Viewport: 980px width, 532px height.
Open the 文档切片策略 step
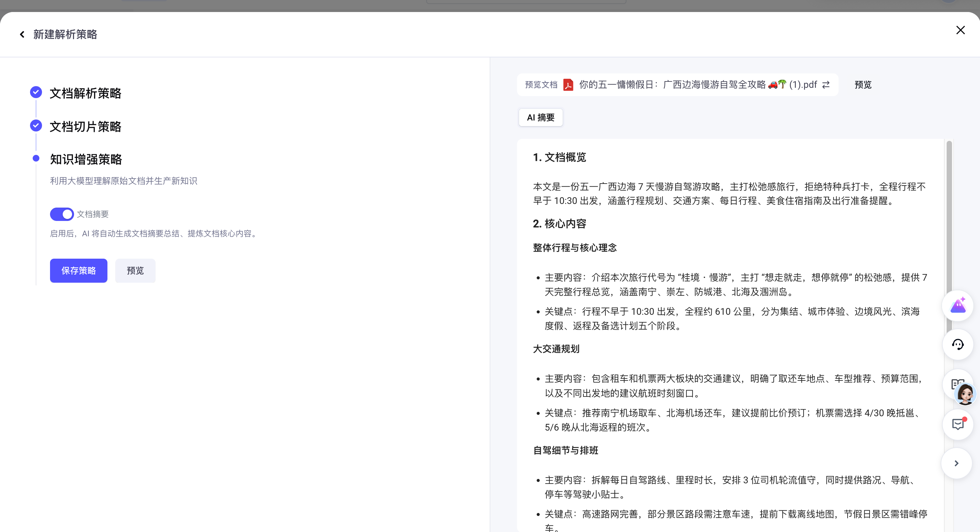[85, 126]
